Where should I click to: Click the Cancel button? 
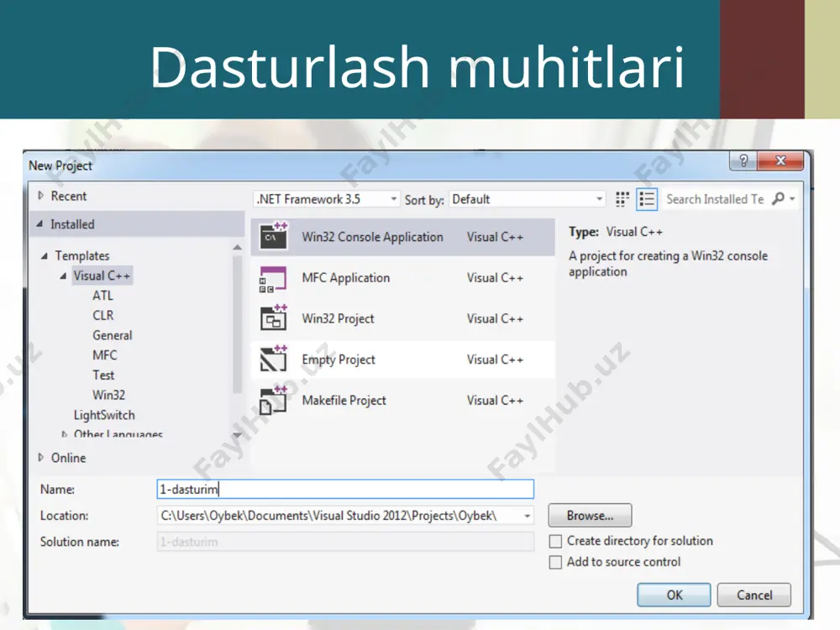coord(753,595)
